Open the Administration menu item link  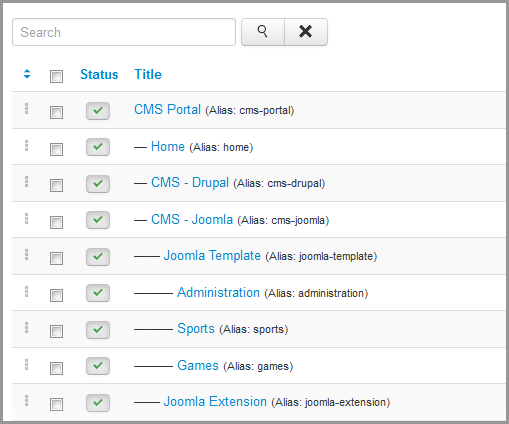(218, 292)
